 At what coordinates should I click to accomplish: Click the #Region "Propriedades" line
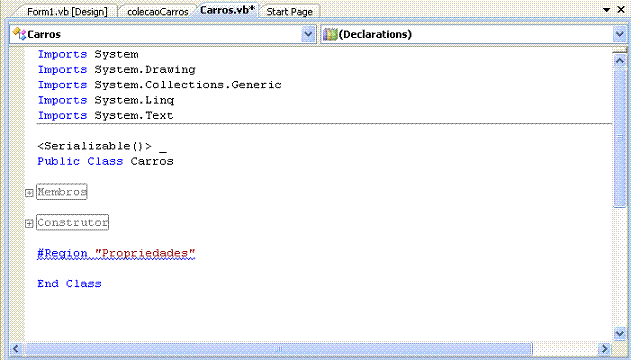pyautogui.click(x=116, y=253)
